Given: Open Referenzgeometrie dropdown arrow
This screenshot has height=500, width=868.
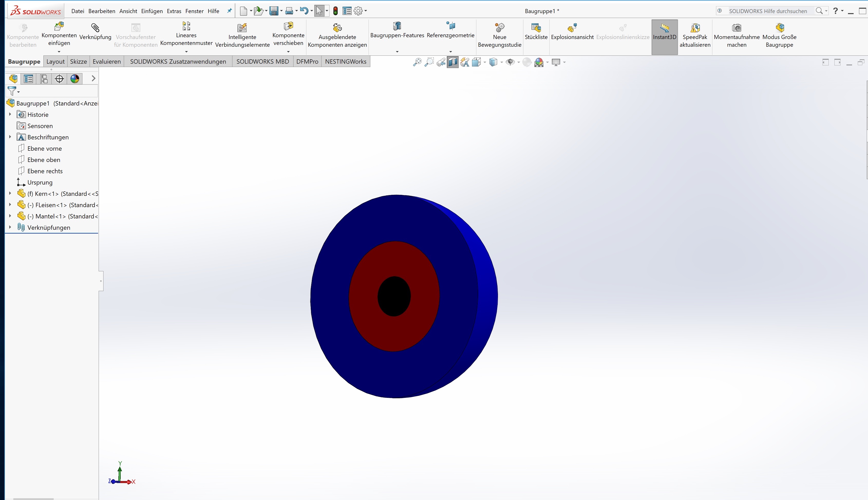Looking at the screenshot, I should pos(451,52).
